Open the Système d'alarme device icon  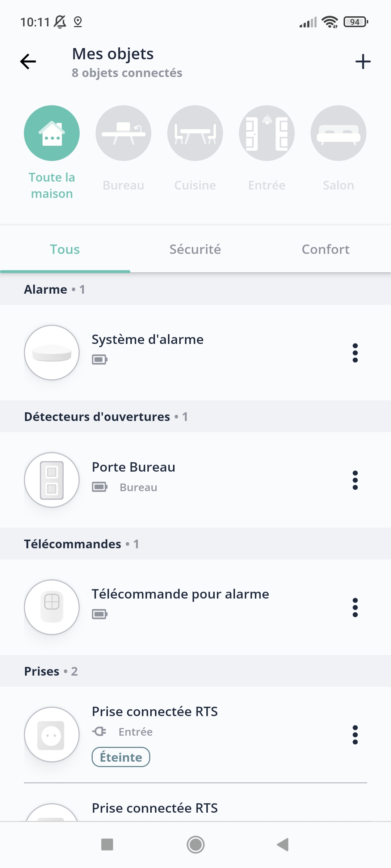tap(52, 353)
